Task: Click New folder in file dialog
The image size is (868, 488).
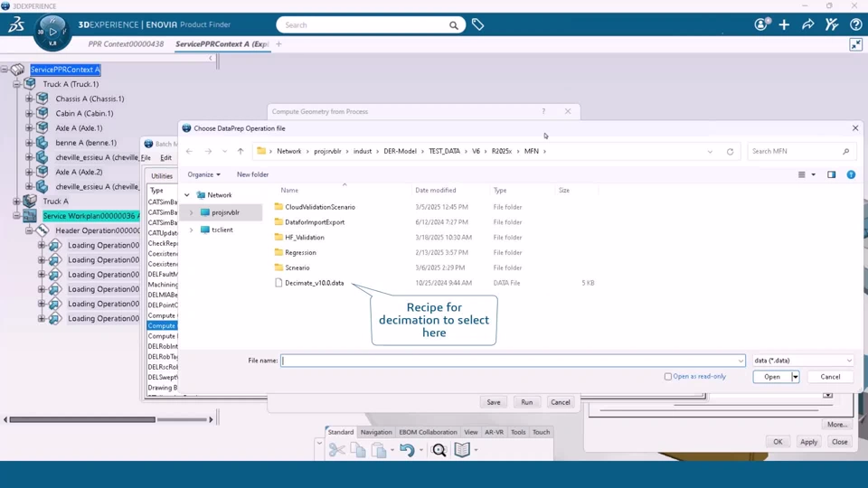Action: coord(252,174)
